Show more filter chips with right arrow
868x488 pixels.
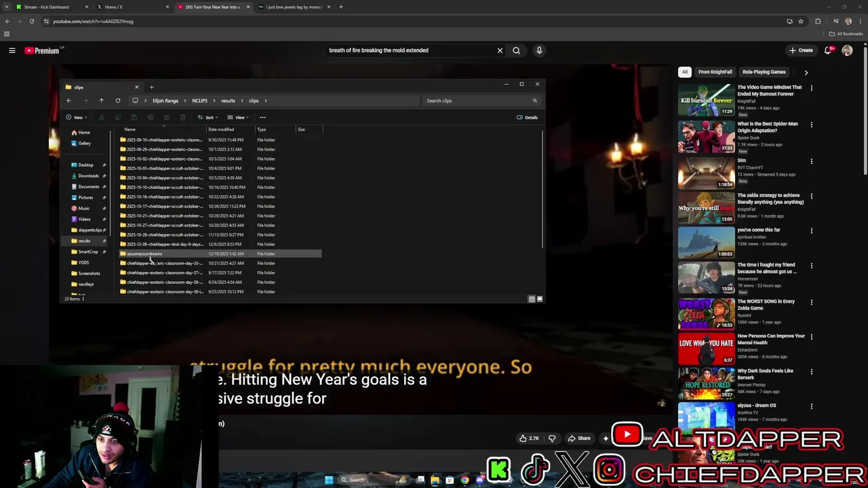pyautogui.click(x=806, y=72)
